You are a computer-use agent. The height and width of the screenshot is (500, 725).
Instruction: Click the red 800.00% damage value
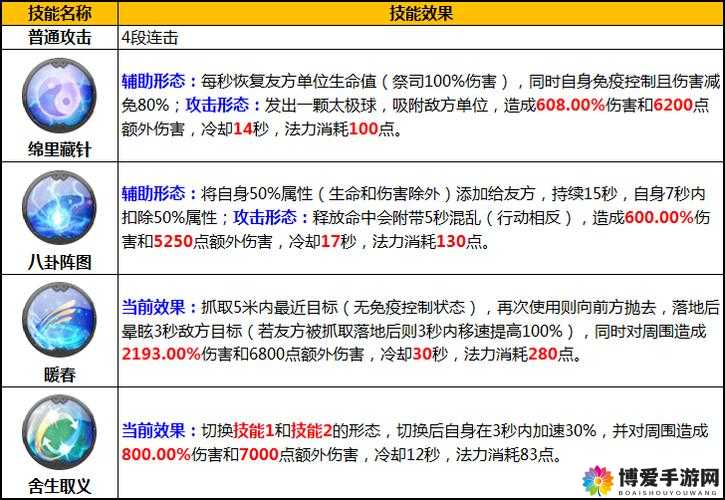point(156,454)
